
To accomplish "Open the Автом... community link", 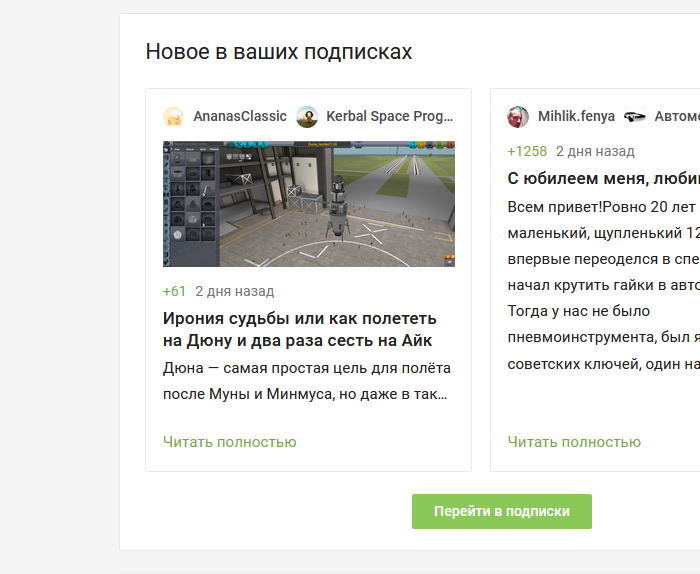I will [677, 116].
